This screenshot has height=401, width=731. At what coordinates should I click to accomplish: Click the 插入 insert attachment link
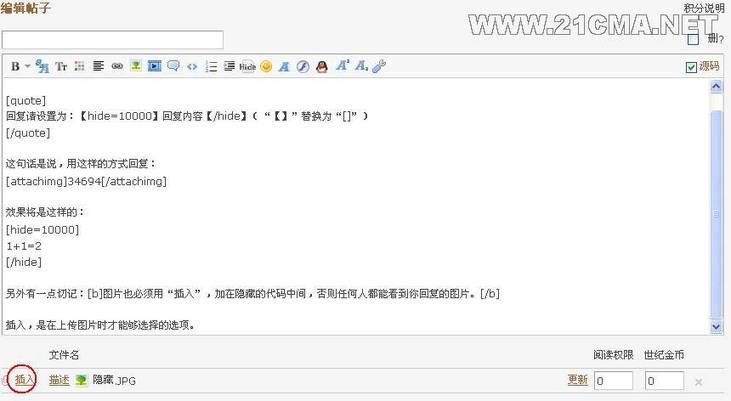tap(24, 380)
